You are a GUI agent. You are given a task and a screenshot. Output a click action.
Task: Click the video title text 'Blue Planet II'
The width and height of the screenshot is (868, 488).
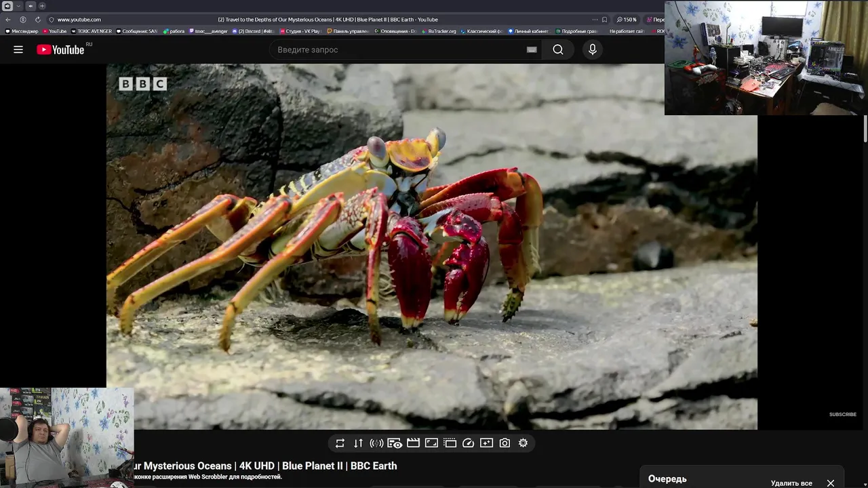click(314, 466)
